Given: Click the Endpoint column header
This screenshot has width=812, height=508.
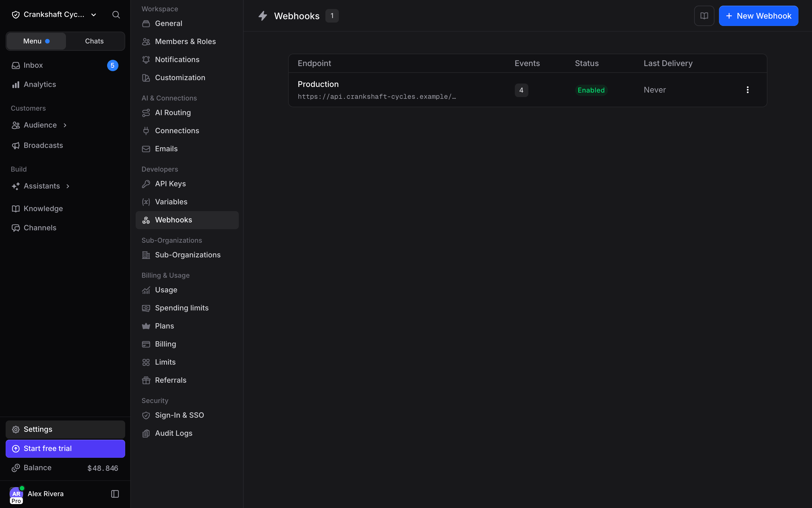Looking at the screenshot, I should 314,63.
